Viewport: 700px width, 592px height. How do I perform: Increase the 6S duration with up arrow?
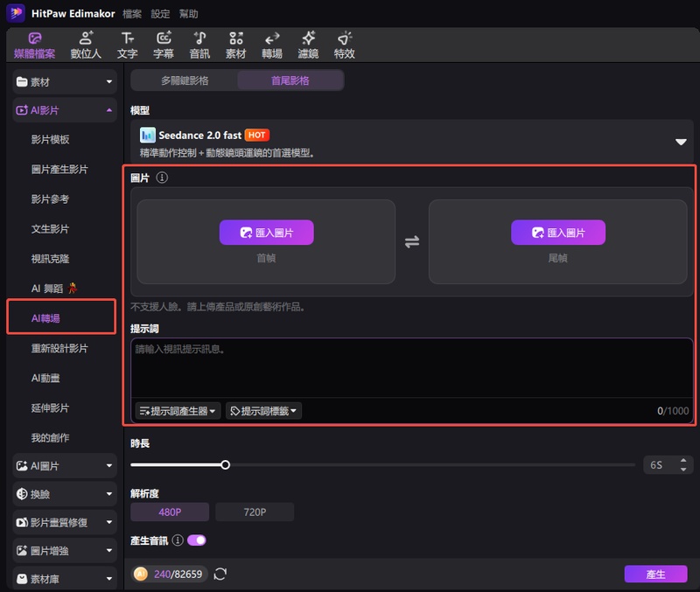[x=683, y=460]
